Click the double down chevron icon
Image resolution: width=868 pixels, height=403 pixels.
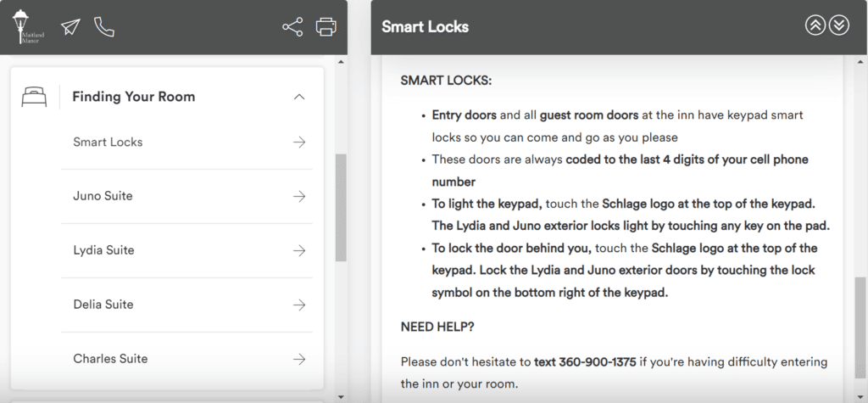point(838,25)
